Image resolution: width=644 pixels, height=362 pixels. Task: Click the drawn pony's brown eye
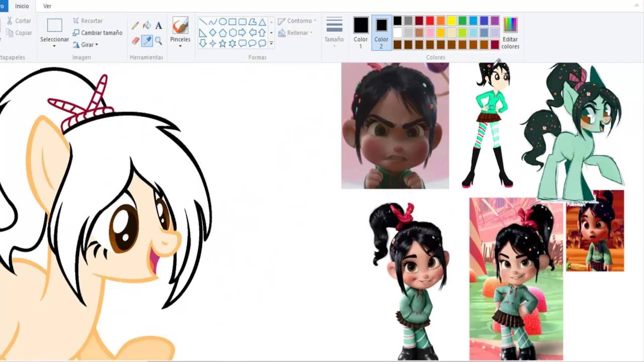pos(123,228)
